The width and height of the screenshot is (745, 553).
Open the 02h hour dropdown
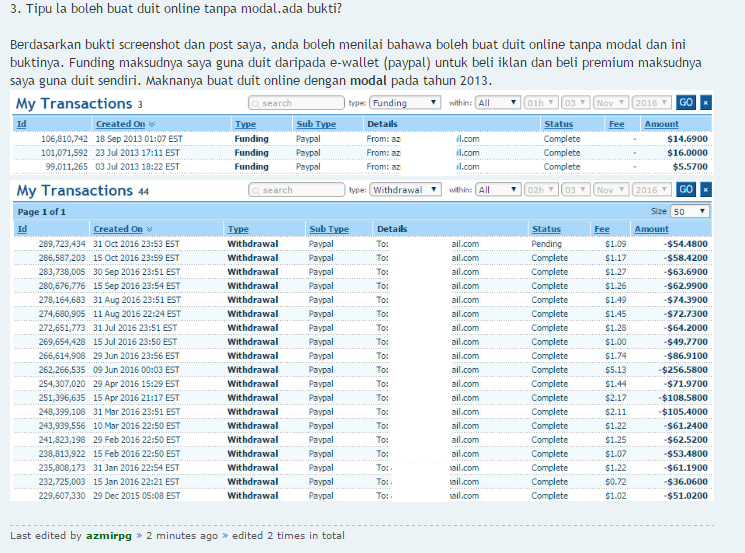(x=540, y=190)
